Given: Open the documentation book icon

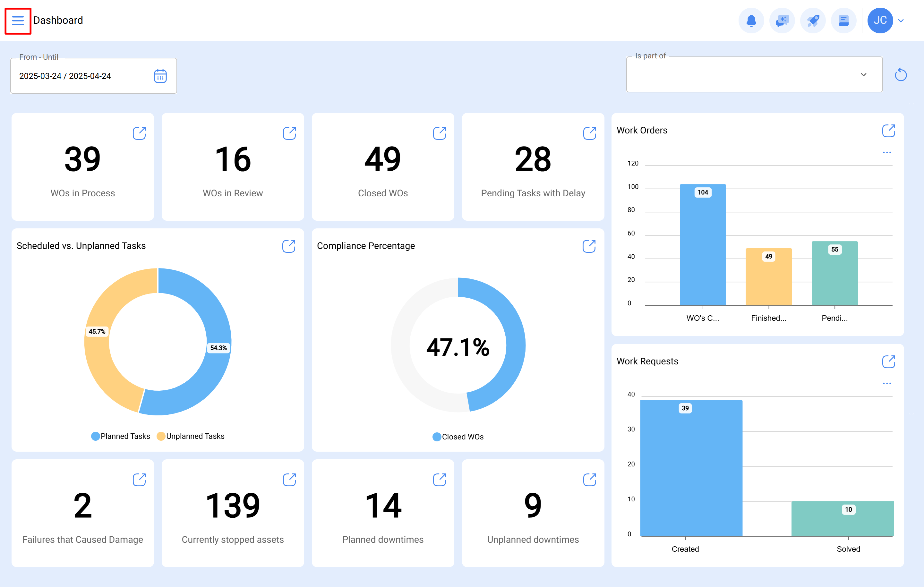Looking at the screenshot, I should [x=844, y=20].
